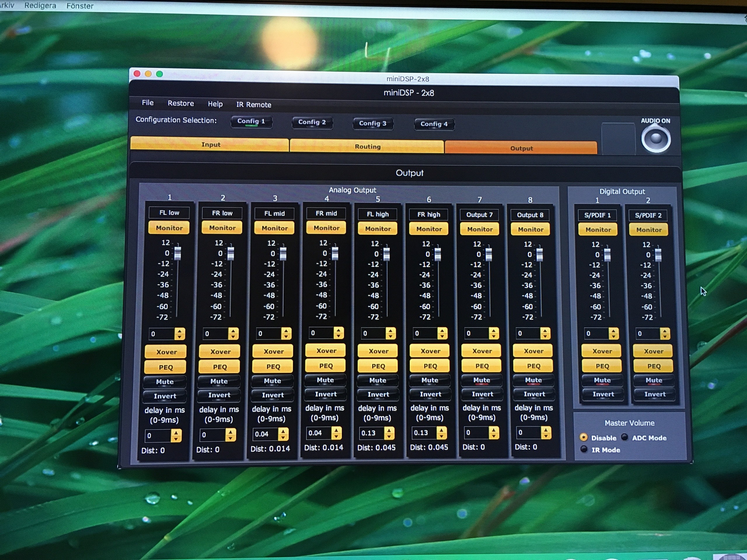Click the FR high gain value field
The width and height of the screenshot is (747, 560).
tap(425, 333)
